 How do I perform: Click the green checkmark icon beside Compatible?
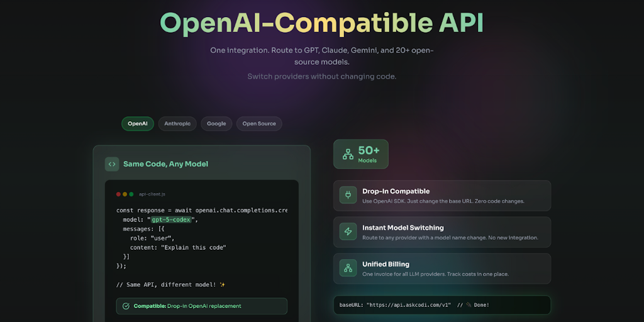126,306
